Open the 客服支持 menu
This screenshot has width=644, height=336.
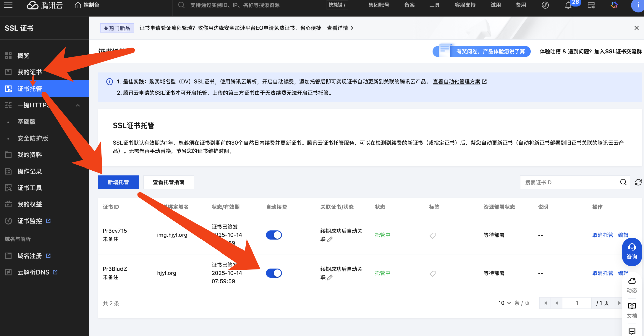(x=465, y=5)
